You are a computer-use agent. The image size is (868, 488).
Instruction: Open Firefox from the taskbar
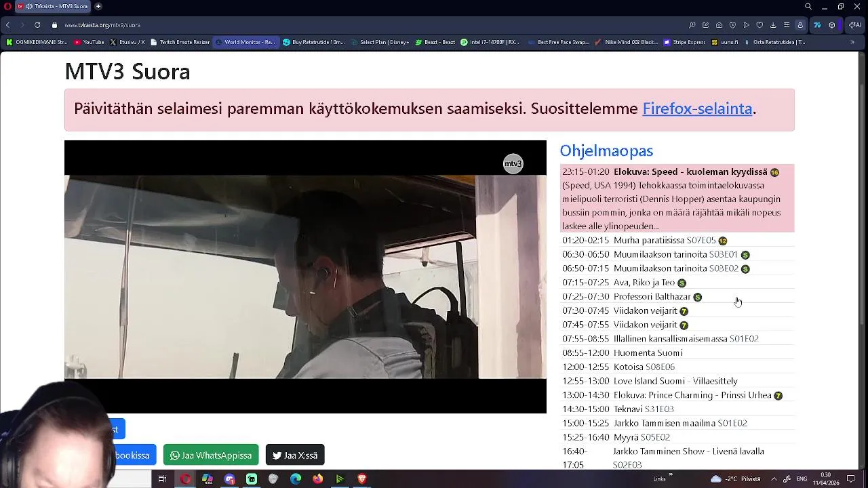(318, 479)
